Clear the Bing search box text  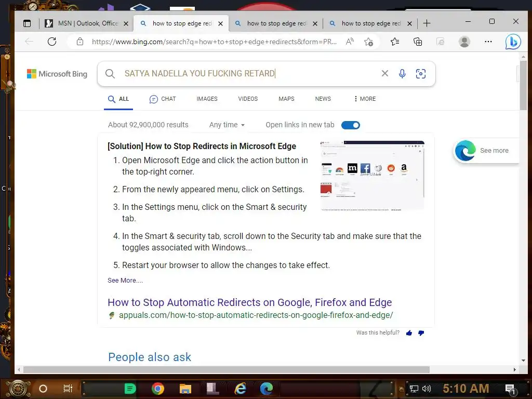tap(385, 73)
